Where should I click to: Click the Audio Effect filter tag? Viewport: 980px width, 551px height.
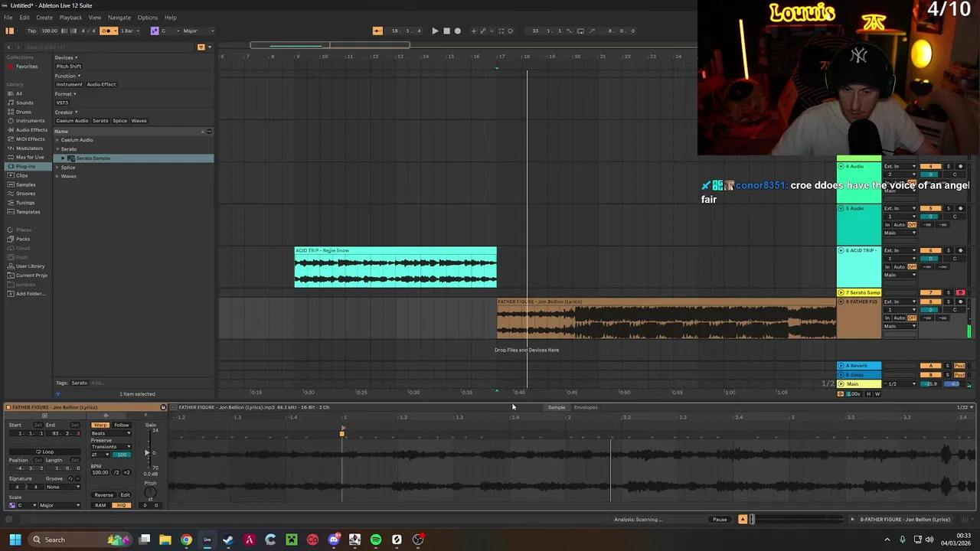click(101, 84)
